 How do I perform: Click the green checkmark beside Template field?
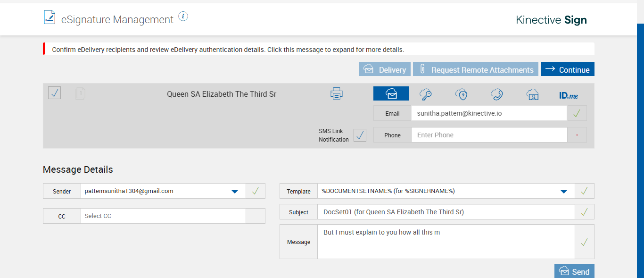(585, 191)
